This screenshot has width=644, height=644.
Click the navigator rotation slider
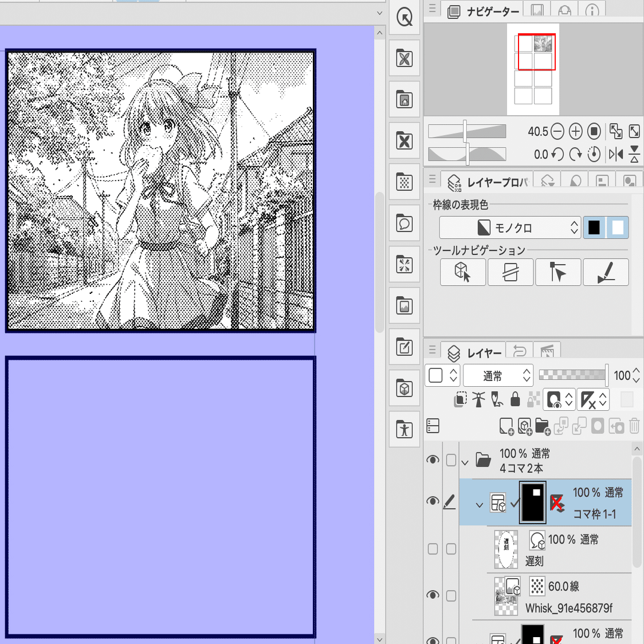click(x=467, y=155)
